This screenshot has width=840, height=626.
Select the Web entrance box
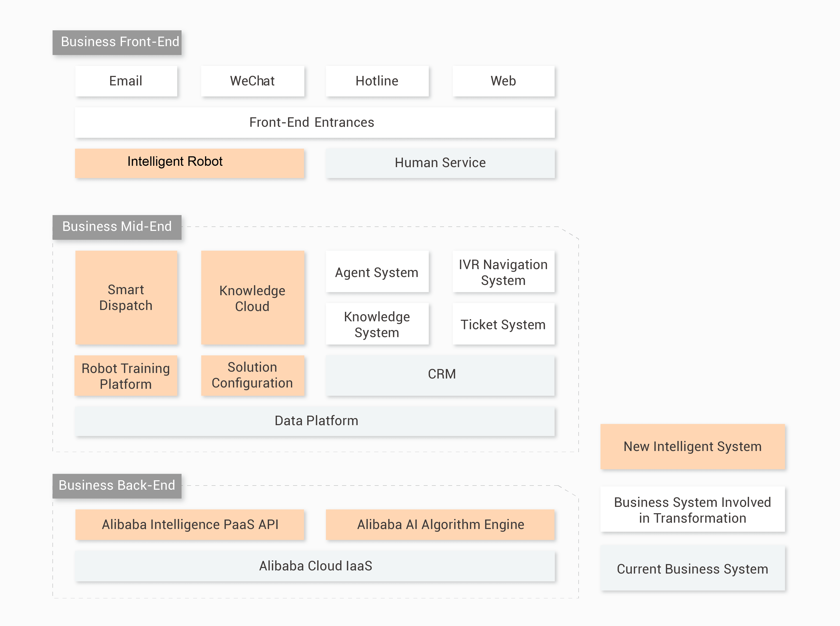tap(503, 81)
